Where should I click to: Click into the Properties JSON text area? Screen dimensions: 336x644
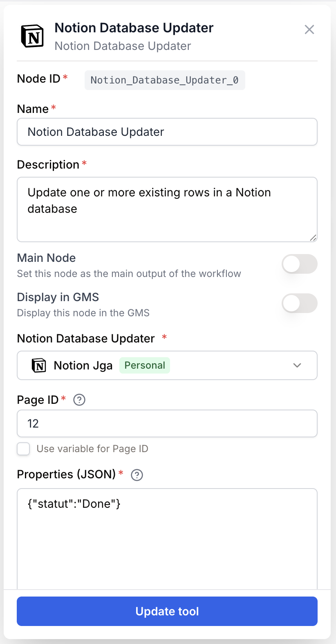coord(167,539)
